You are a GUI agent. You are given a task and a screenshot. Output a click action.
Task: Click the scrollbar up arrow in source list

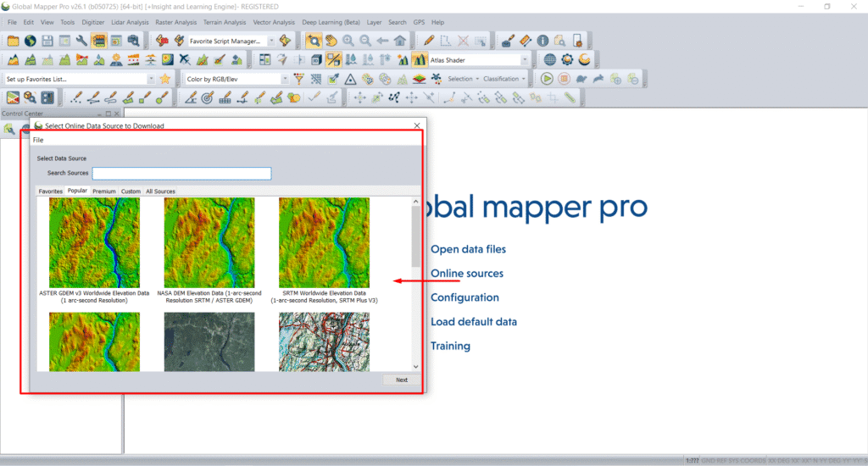pyautogui.click(x=415, y=202)
